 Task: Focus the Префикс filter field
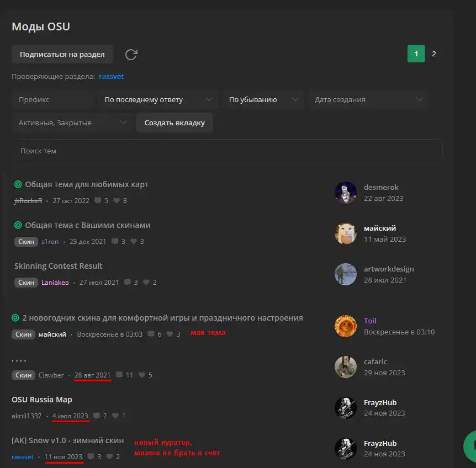click(x=53, y=99)
